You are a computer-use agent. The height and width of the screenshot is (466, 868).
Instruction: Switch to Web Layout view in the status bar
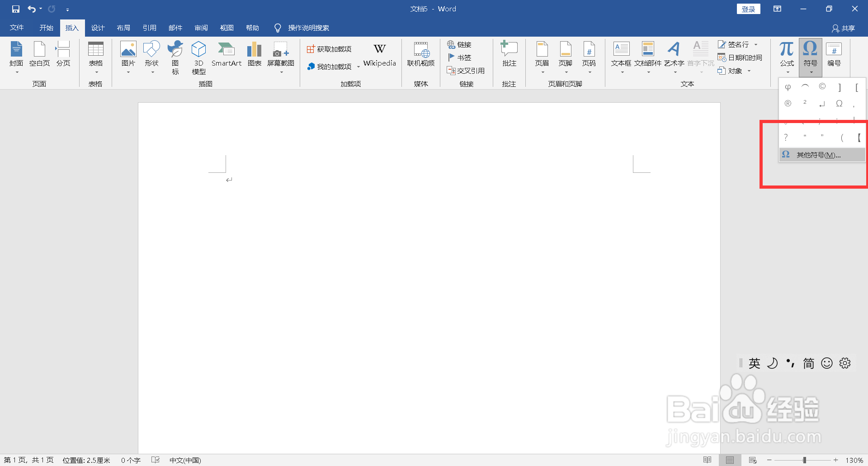(753, 460)
